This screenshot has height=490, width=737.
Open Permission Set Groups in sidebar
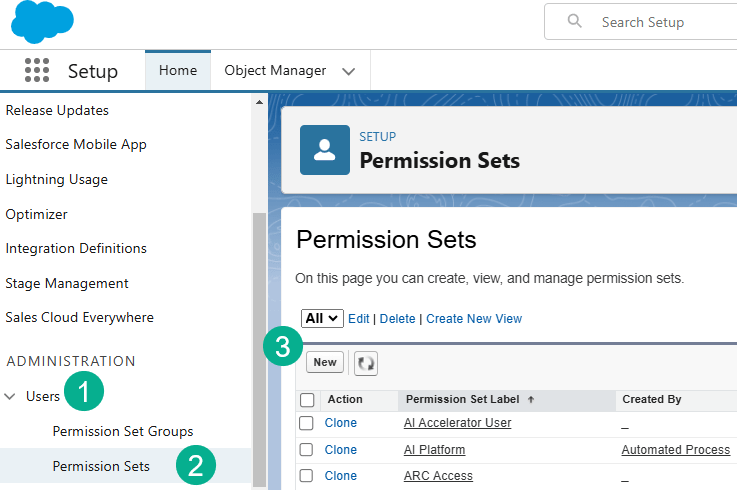tap(123, 431)
